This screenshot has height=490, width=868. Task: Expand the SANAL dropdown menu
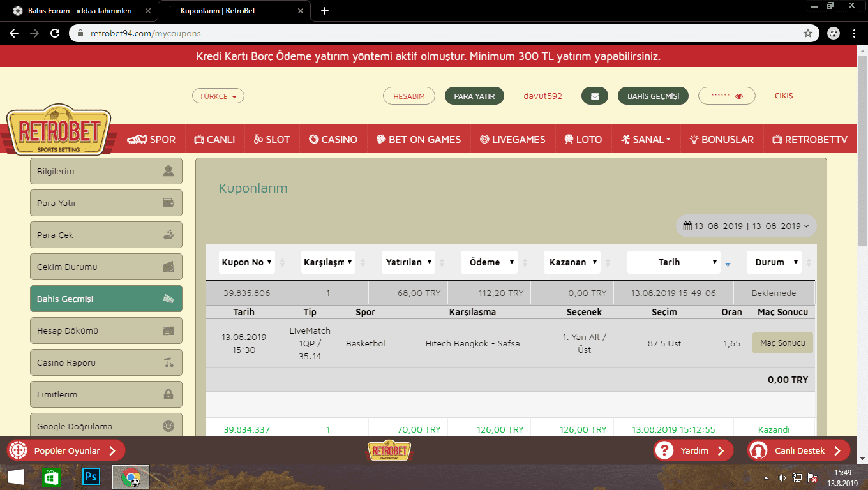coord(646,139)
